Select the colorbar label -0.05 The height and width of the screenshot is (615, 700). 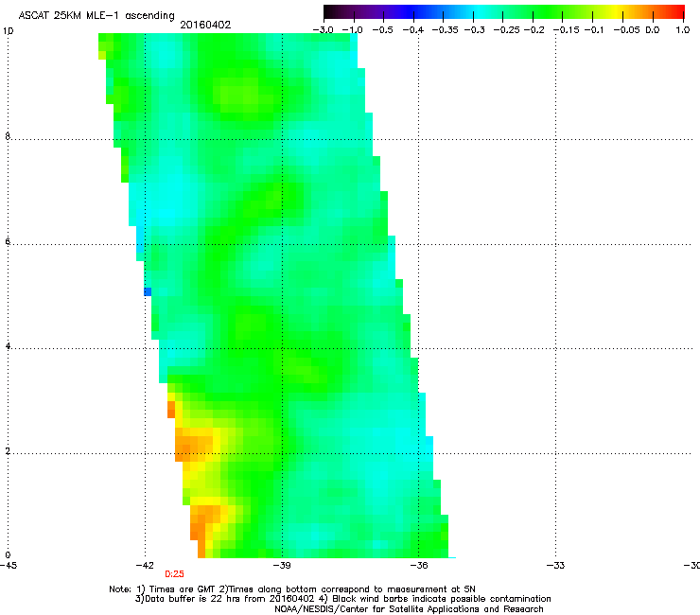point(627,30)
